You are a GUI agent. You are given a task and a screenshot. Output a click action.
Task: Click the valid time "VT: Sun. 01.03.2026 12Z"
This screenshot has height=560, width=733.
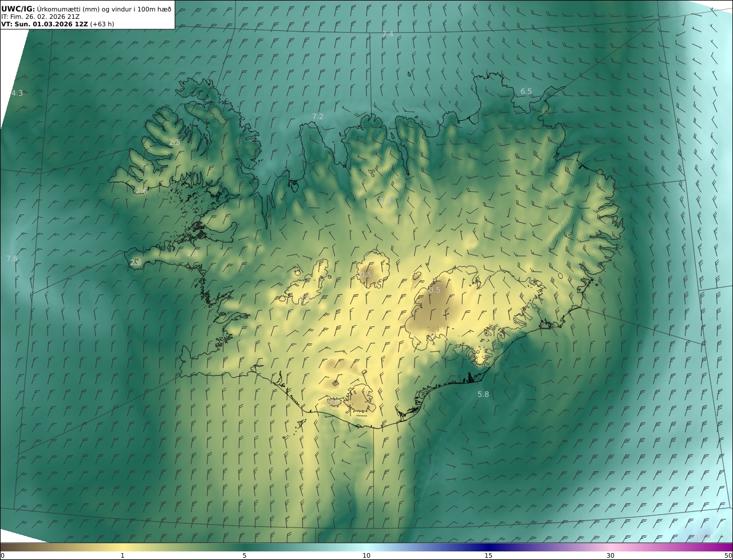[x=45, y=24]
